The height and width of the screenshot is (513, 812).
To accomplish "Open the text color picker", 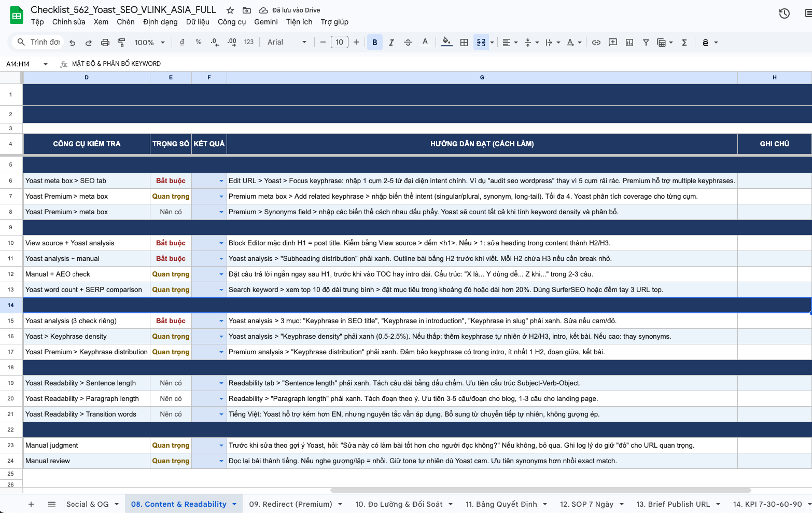I will 425,43.
